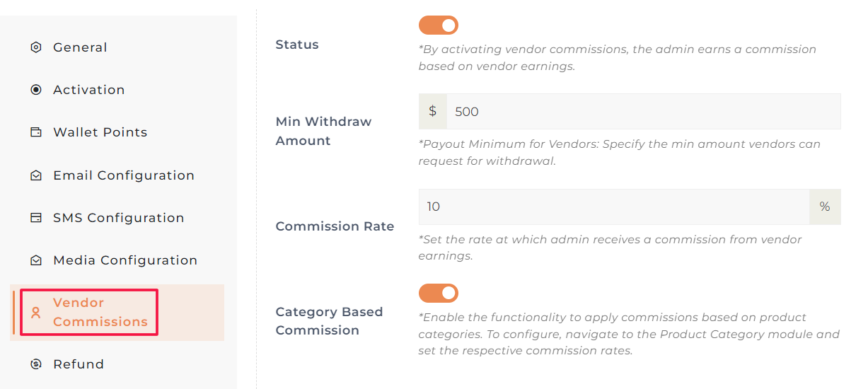Click the General hexagon icon
Screen dimensions: 868x389
pyautogui.click(x=36, y=47)
